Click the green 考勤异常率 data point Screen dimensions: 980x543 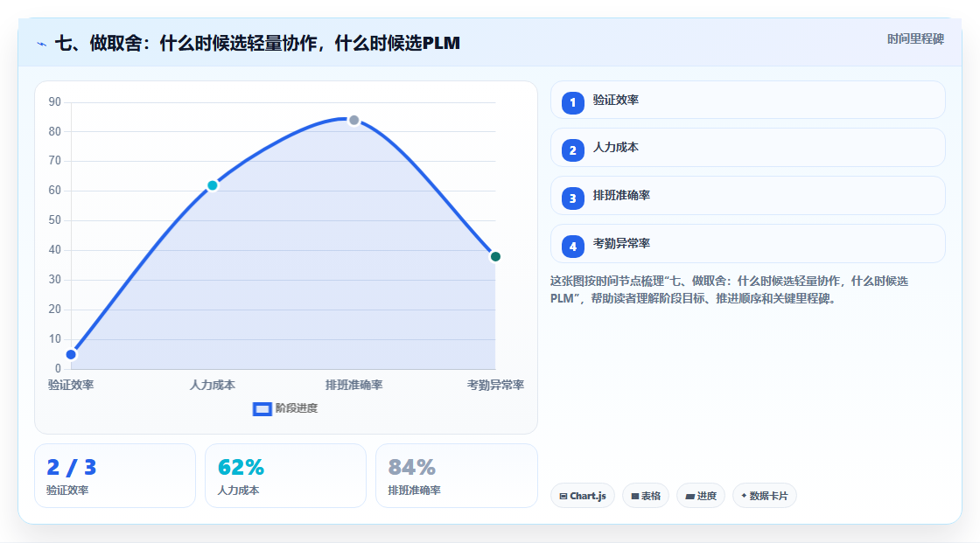(495, 257)
